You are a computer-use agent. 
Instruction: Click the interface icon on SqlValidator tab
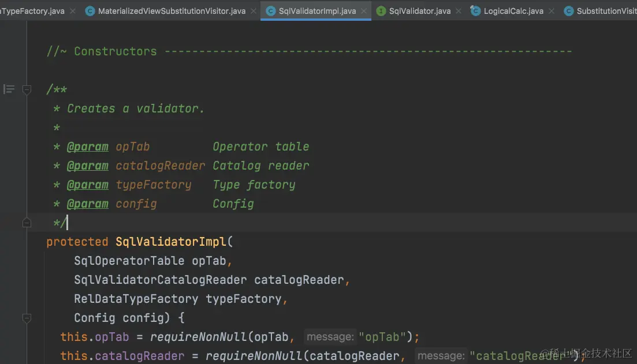pyautogui.click(x=381, y=11)
